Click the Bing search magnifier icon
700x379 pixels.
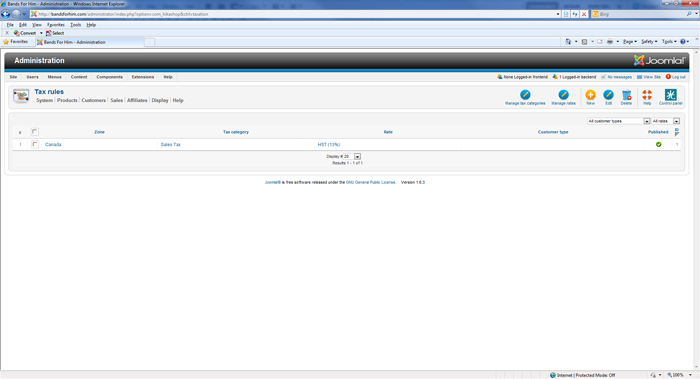point(689,14)
